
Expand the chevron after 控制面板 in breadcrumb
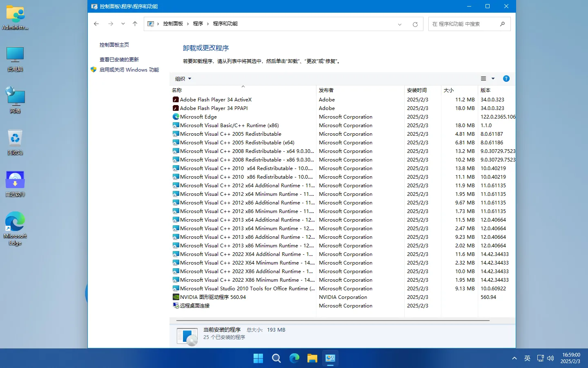coord(188,24)
